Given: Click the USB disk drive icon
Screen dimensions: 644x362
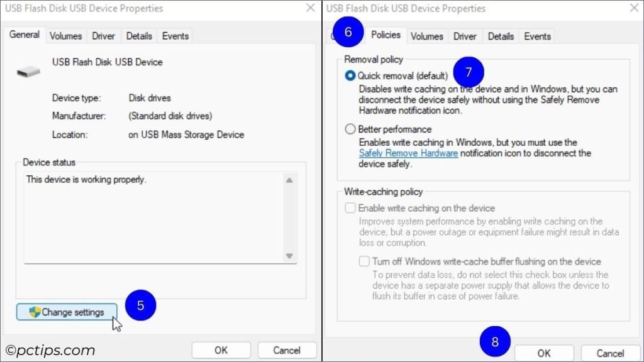Looking at the screenshot, I should [x=28, y=72].
